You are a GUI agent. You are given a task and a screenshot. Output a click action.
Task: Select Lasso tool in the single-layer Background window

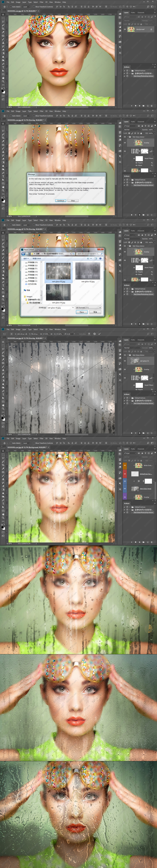point(3,22)
